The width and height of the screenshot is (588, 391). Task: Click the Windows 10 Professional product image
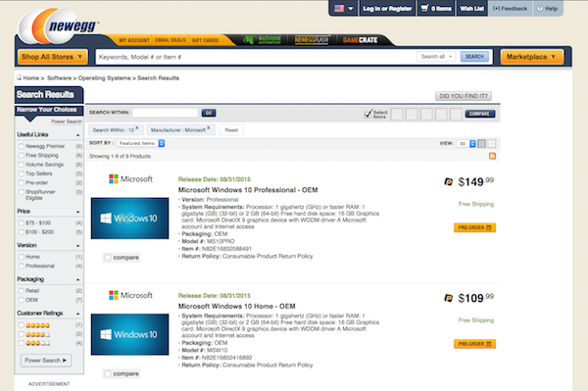click(129, 219)
